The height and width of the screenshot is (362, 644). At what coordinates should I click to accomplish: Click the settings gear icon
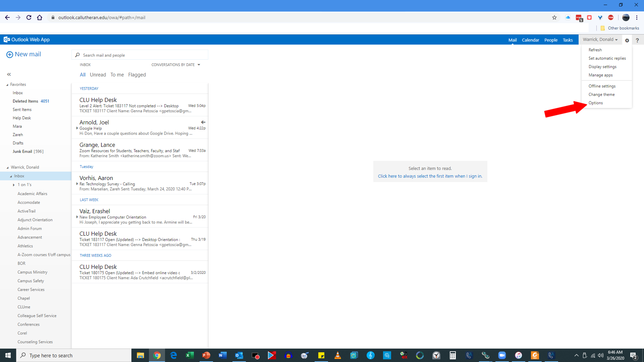(x=627, y=40)
